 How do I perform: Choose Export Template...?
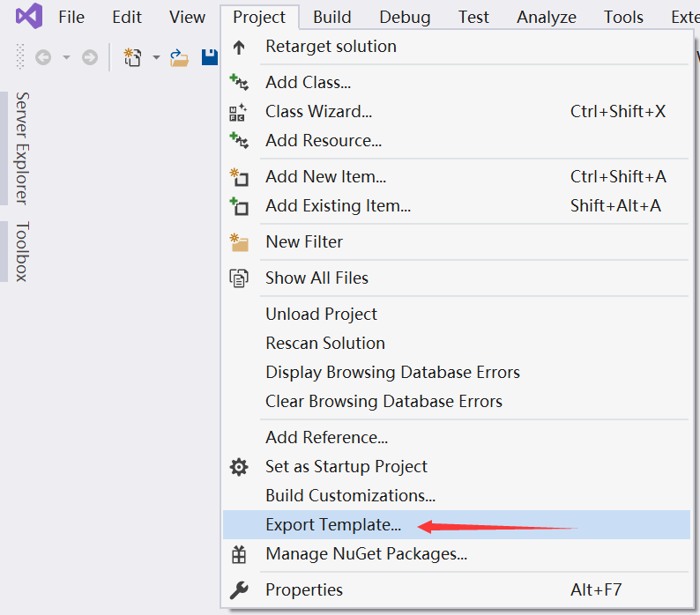(x=457, y=525)
